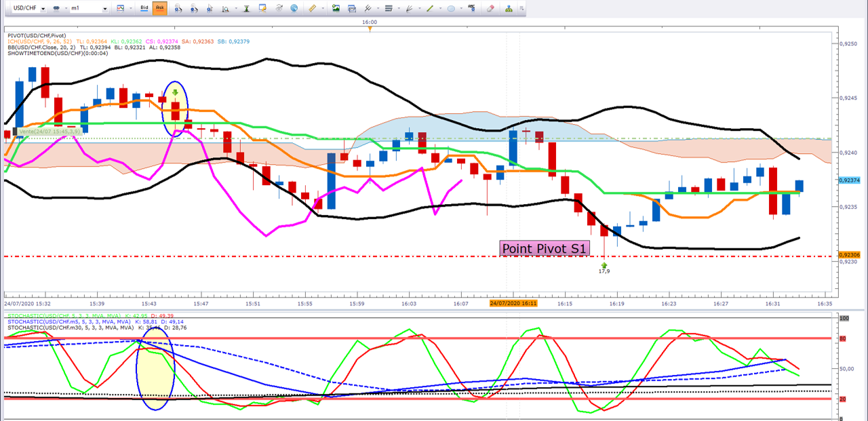This screenshot has height=421, width=868.
Task: Select the zoom-to-area magnifier tool
Action: (226, 8)
